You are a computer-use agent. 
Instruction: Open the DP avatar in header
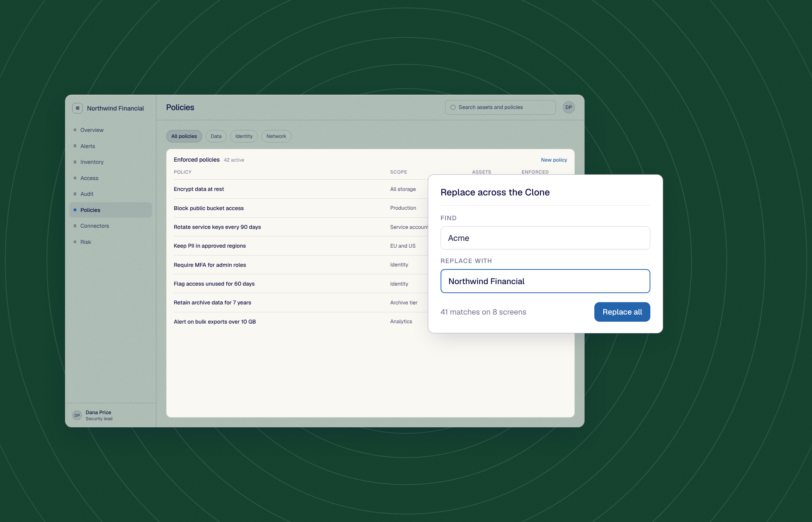pos(568,107)
